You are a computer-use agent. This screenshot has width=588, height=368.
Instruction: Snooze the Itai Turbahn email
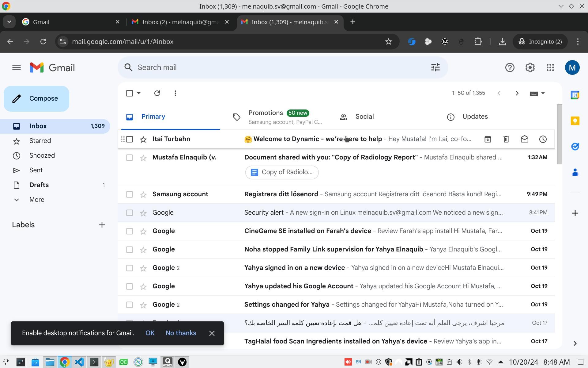click(543, 139)
